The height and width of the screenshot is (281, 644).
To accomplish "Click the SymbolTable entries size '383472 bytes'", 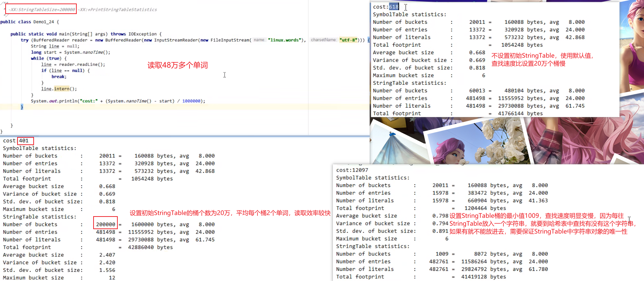I will [x=487, y=193].
